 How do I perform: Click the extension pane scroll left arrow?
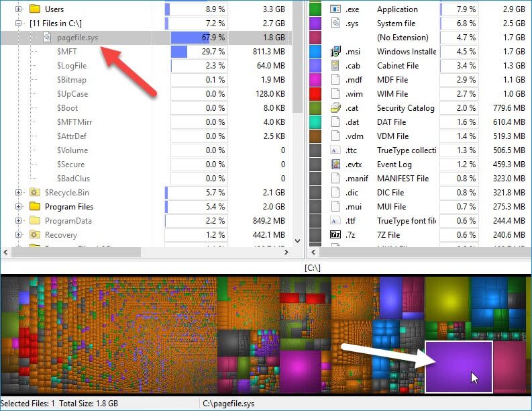point(313,252)
